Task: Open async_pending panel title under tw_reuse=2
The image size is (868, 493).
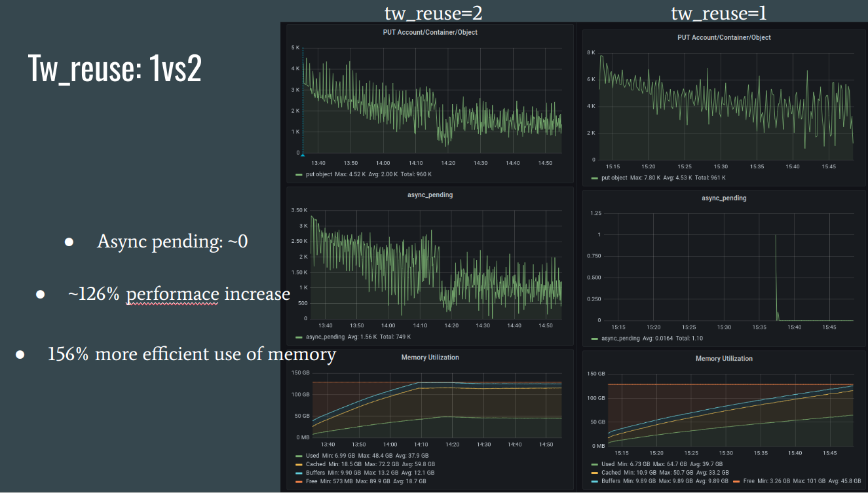Action: coord(430,194)
